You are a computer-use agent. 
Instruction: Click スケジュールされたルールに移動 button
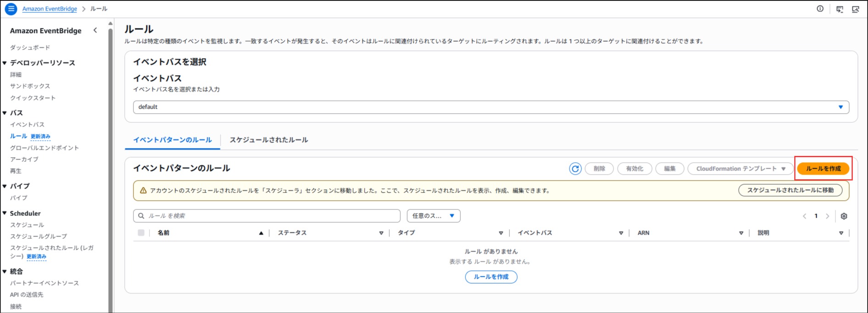click(x=790, y=190)
